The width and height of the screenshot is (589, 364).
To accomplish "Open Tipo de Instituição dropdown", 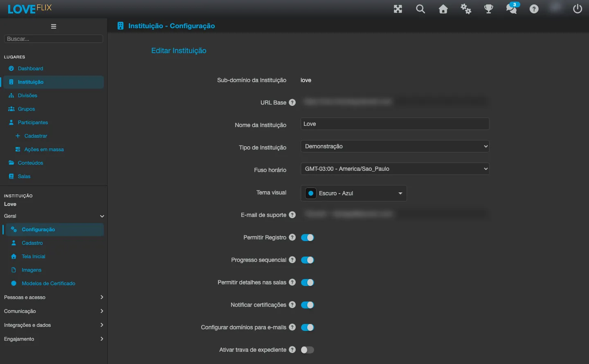I will tap(395, 146).
